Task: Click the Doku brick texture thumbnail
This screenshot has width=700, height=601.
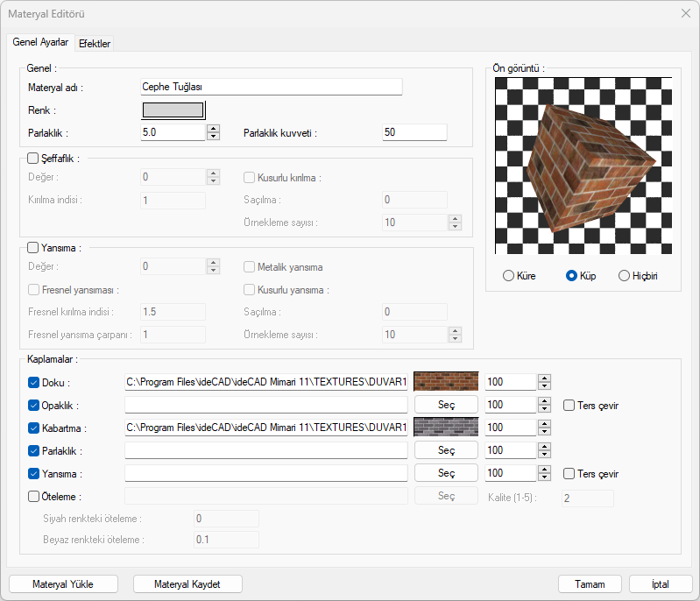Action: (446, 382)
